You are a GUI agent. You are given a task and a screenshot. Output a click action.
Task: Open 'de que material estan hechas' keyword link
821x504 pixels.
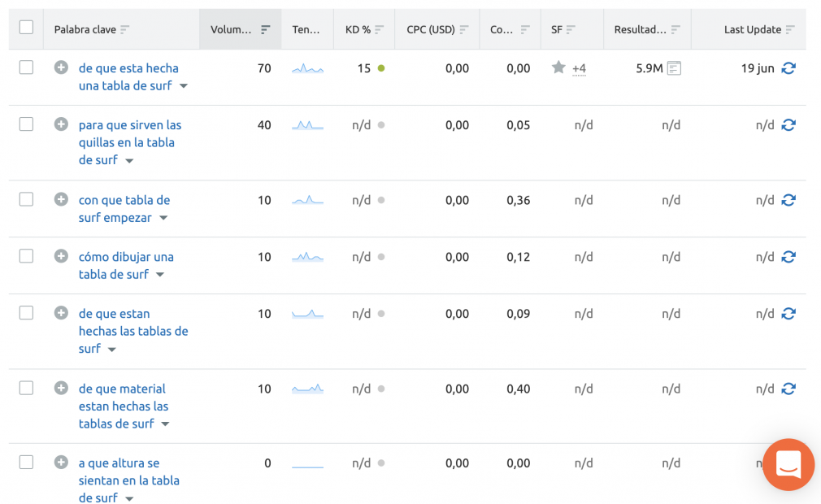pyautogui.click(x=123, y=406)
